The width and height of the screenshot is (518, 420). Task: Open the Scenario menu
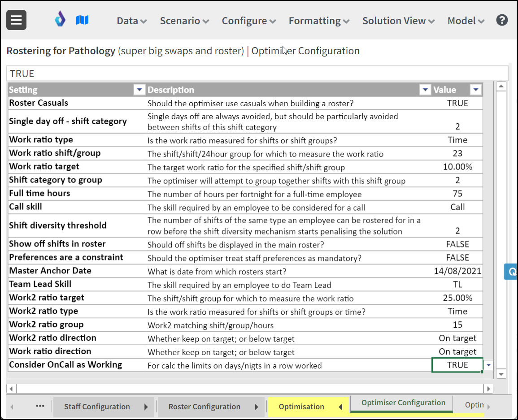[x=184, y=21]
